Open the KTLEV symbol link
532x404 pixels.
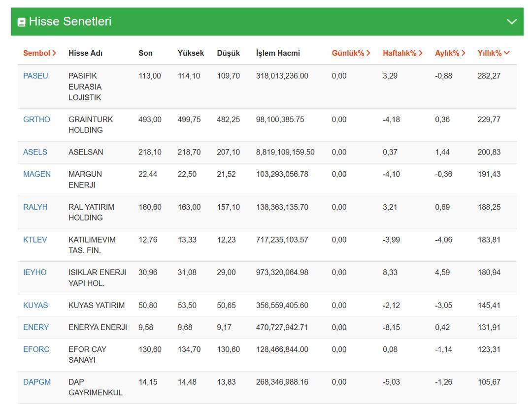35,240
